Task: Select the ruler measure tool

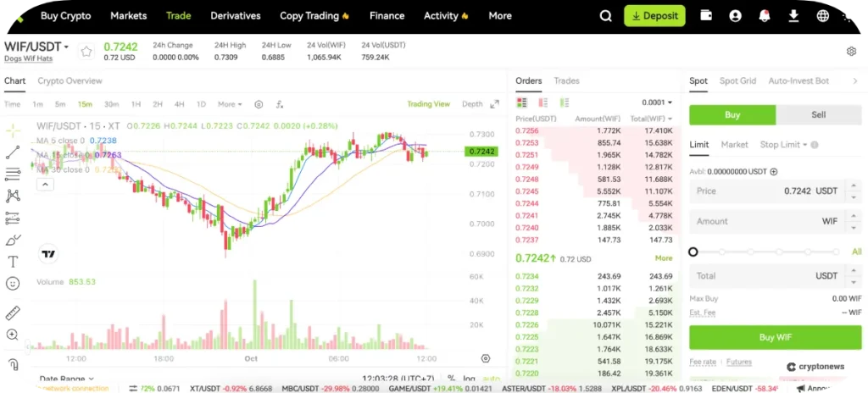Action: coord(13,313)
